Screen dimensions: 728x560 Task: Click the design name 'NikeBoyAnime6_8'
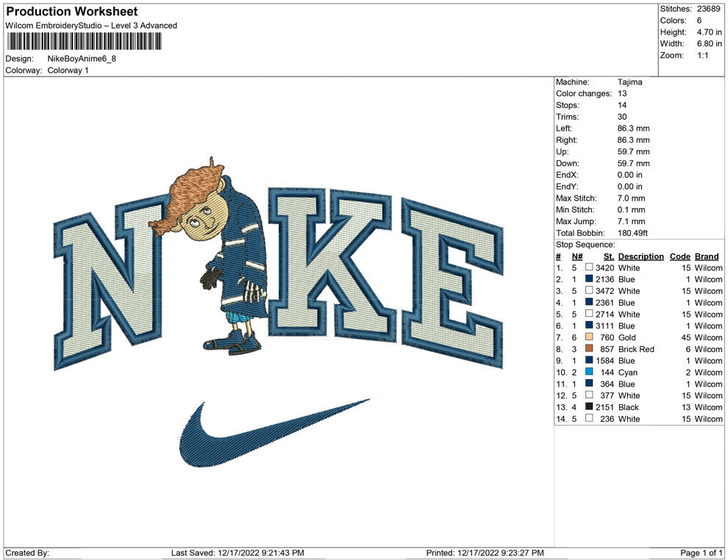point(82,59)
